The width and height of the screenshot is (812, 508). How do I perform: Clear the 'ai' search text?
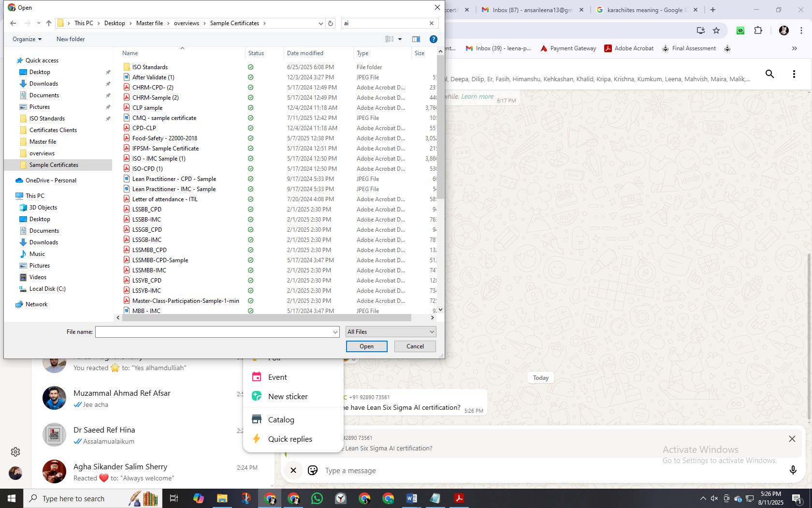coord(432,23)
